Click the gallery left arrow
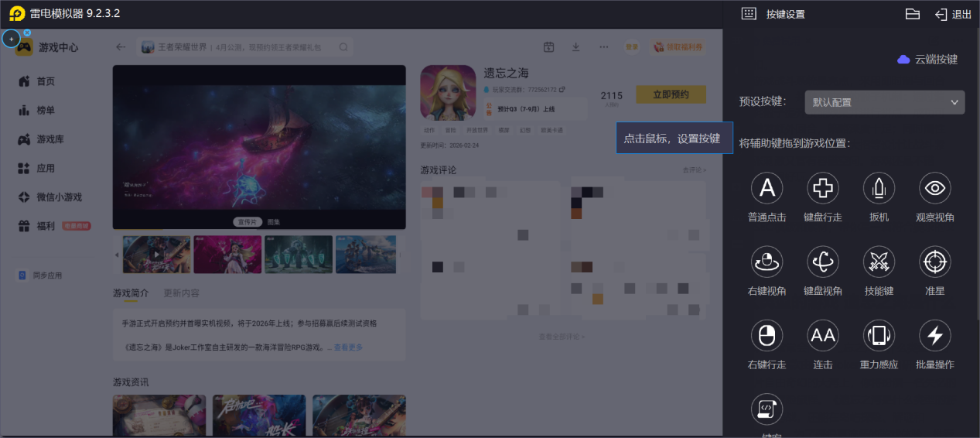Viewport: 980px width, 438px height. [117, 255]
